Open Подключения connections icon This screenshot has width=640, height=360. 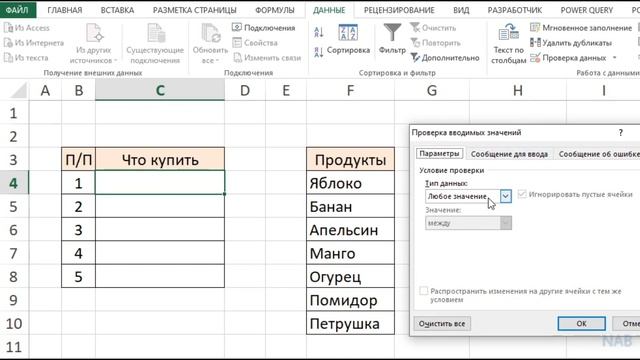237,27
